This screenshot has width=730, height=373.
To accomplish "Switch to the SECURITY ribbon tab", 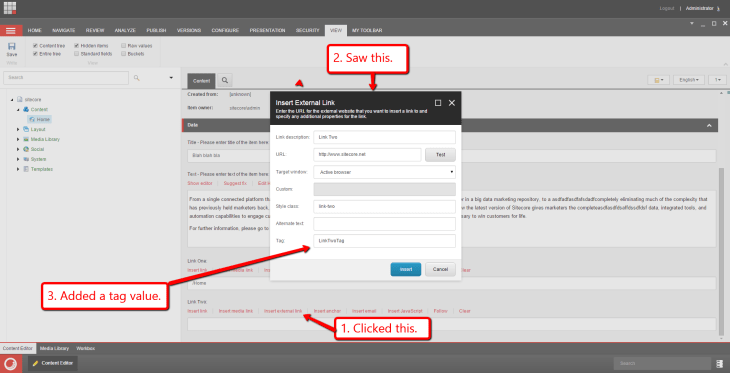I will (308, 30).
